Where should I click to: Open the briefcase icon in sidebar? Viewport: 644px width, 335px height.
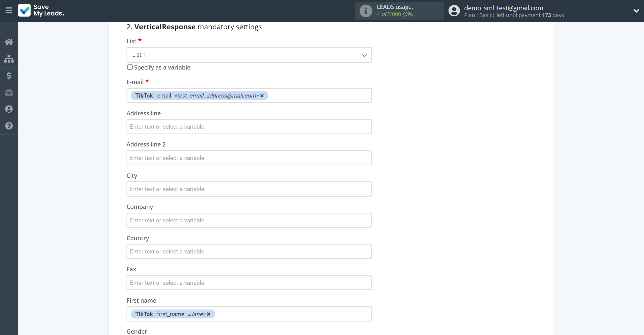click(9, 92)
